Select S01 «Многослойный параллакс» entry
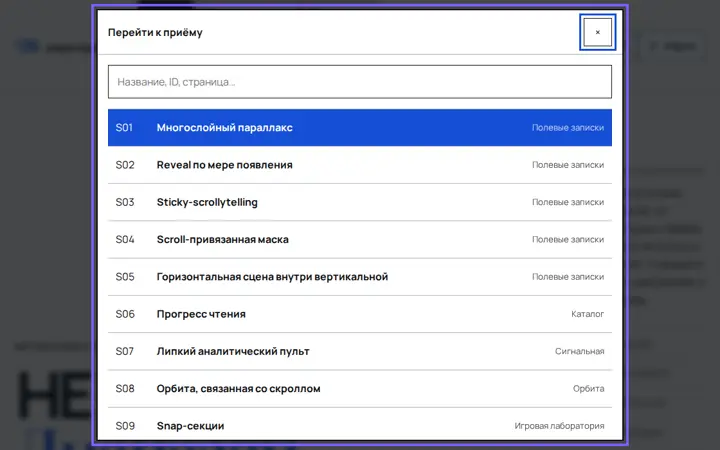Viewport: 720px width, 450px height. coord(360,128)
